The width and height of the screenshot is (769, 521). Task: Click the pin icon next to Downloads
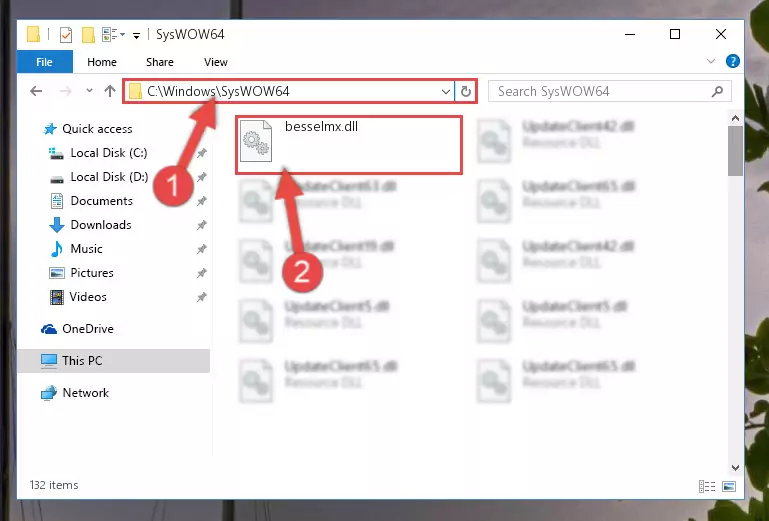pyautogui.click(x=202, y=226)
